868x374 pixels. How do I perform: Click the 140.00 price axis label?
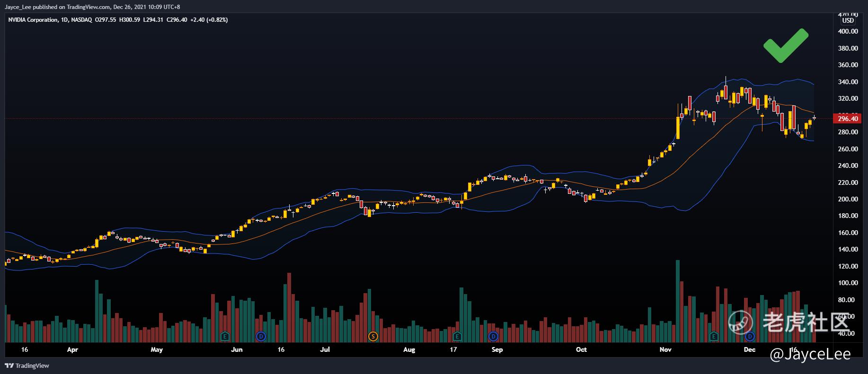pyautogui.click(x=848, y=249)
